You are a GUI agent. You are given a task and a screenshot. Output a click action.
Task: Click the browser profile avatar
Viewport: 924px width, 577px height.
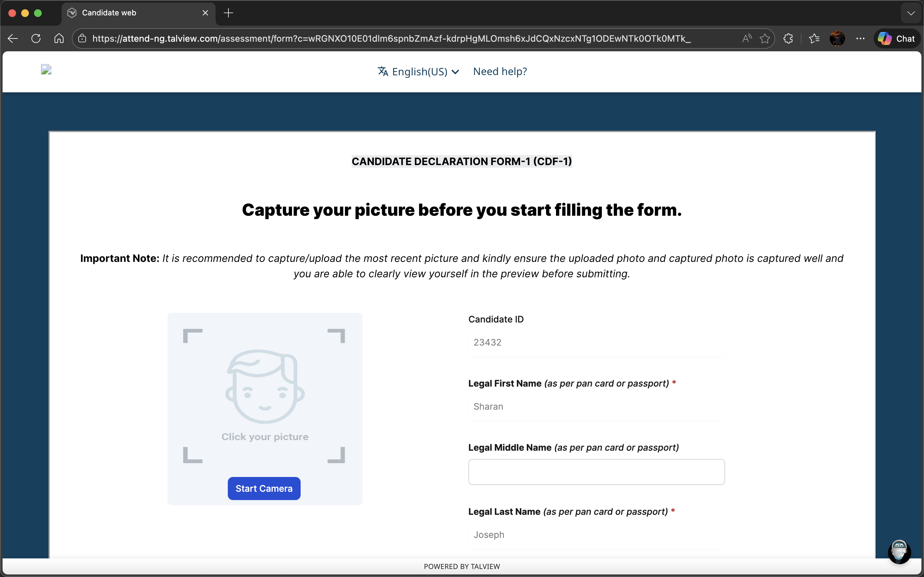[837, 38]
